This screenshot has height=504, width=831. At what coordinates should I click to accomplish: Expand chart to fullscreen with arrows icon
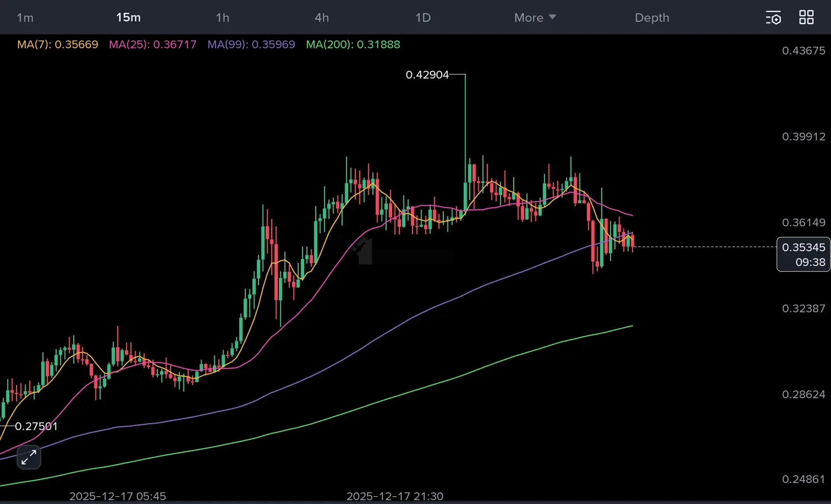29,457
